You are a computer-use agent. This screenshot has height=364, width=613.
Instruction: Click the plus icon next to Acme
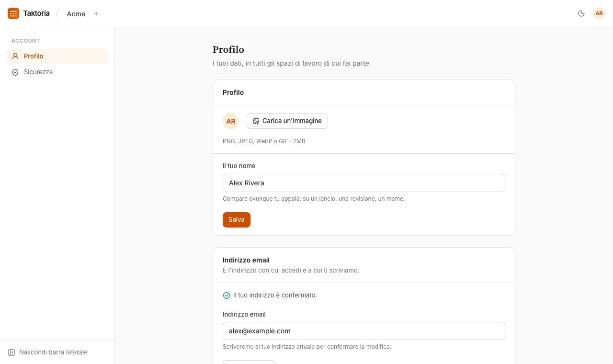(96, 13)
